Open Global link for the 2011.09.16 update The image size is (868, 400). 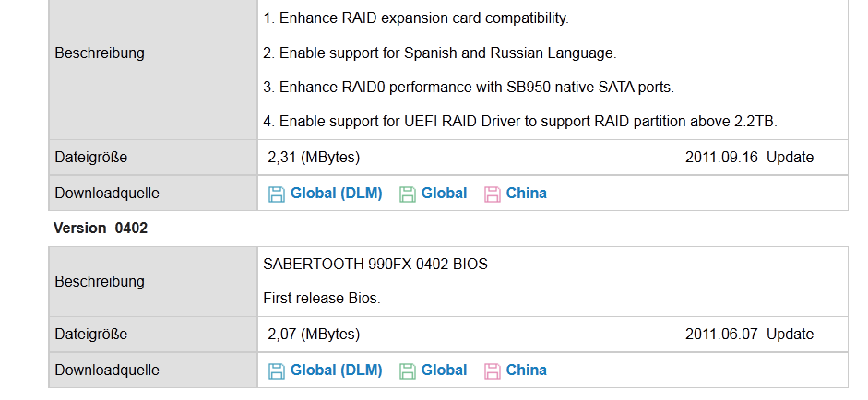pos(444,193)
